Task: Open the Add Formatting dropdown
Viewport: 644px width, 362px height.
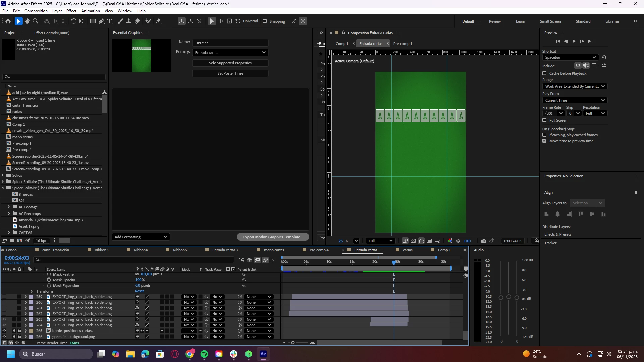Action: coord(141,237)
